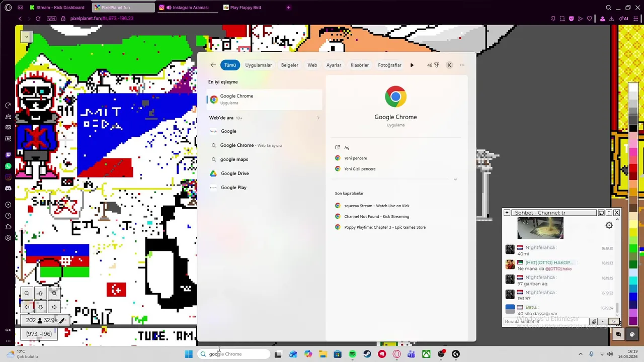The height and width of the screenshot is (362, 644).
Task: Click Yeni pencere action
Action: tap(355, 158)
